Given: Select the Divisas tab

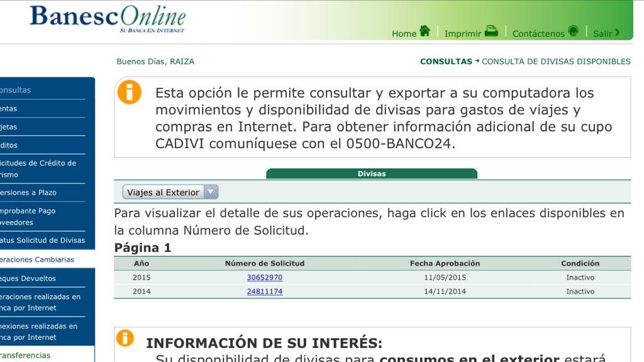Looking at the screenshot, I should 372,174.
